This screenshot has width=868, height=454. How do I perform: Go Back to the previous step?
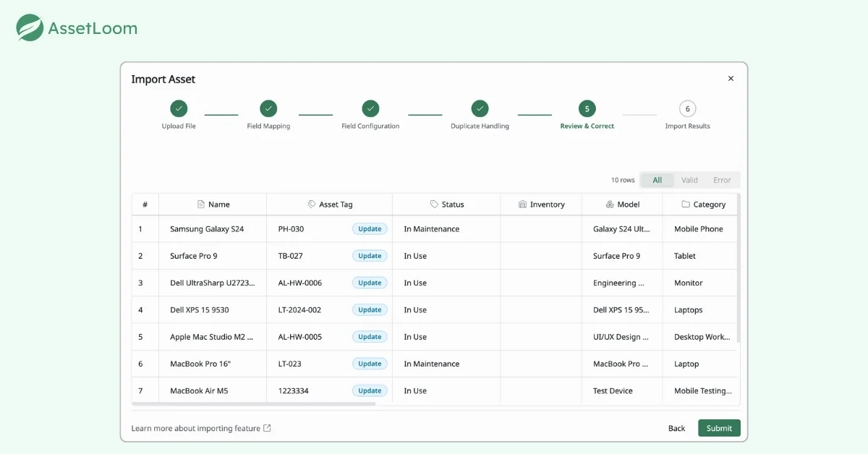(676, 428)
